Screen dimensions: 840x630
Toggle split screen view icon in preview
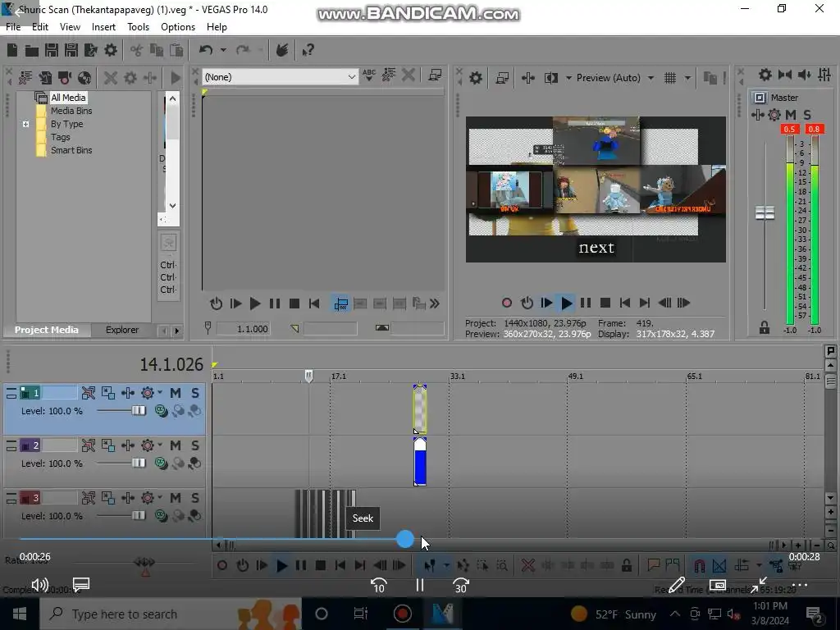pyautogui.click(x=550, y=78)
